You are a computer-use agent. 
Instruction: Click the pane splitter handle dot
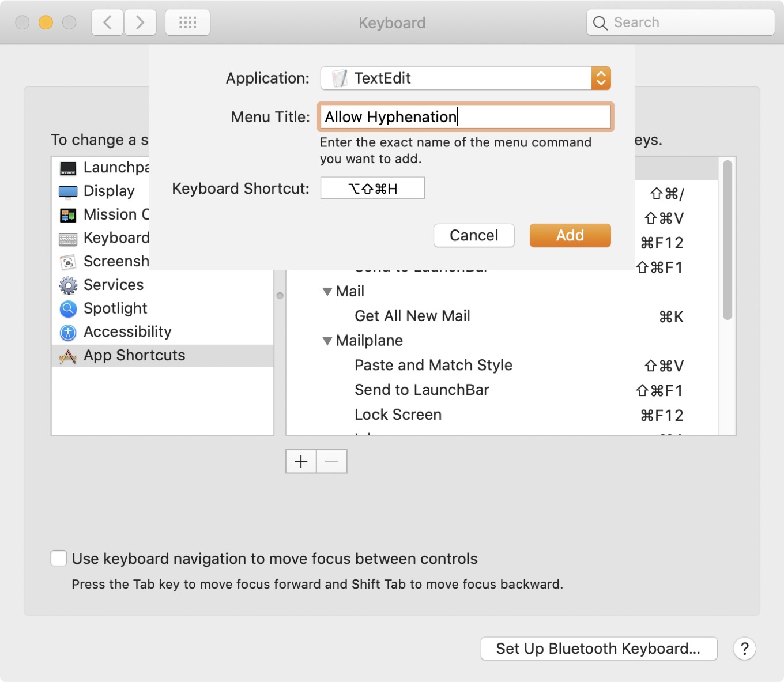click(x=280, y=296)
